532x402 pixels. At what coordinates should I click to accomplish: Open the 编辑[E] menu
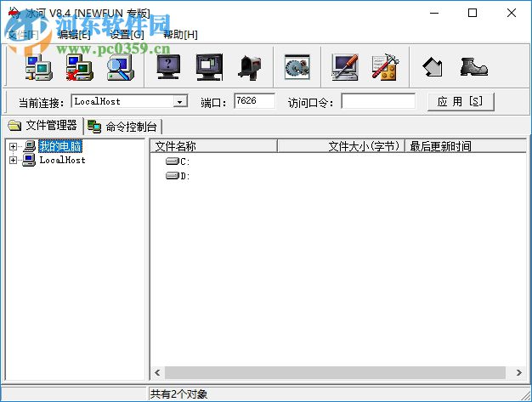pos(74,34)
